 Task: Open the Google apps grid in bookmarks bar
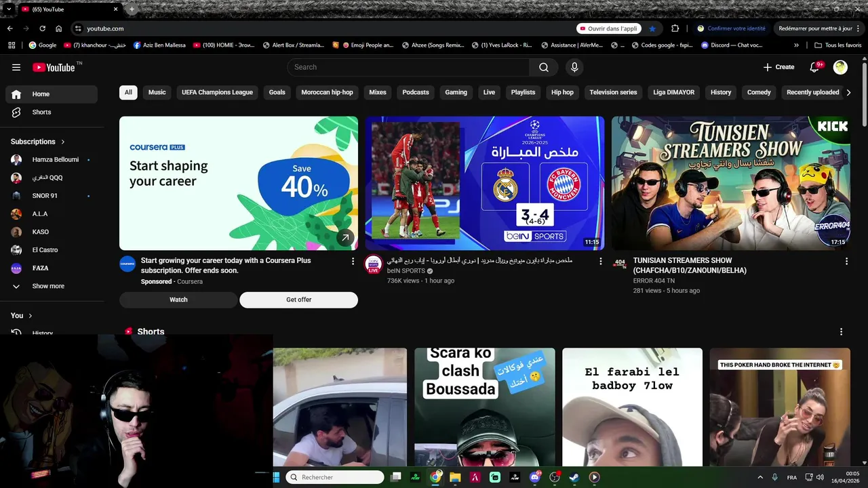click(12, 45)
